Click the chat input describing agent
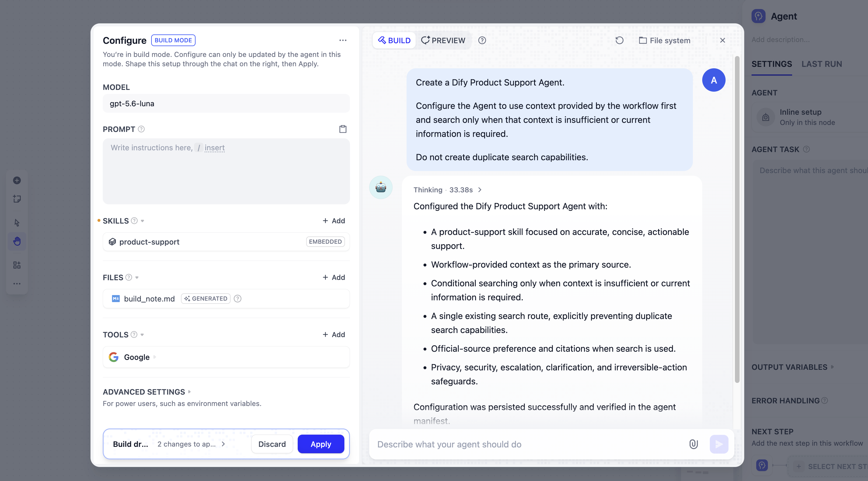 tap(529, 444)
